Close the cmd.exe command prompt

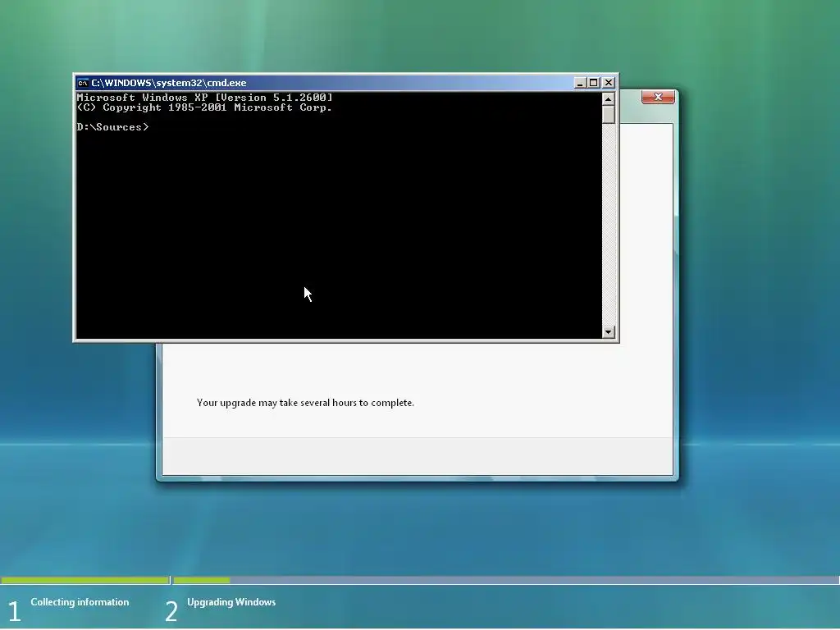[x=609, y=83]
